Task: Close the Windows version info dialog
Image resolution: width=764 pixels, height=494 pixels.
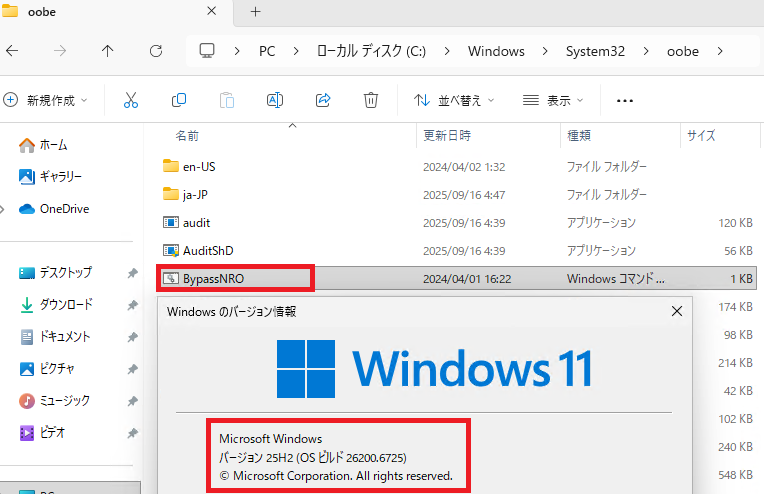Action: [x=676, y=311]
